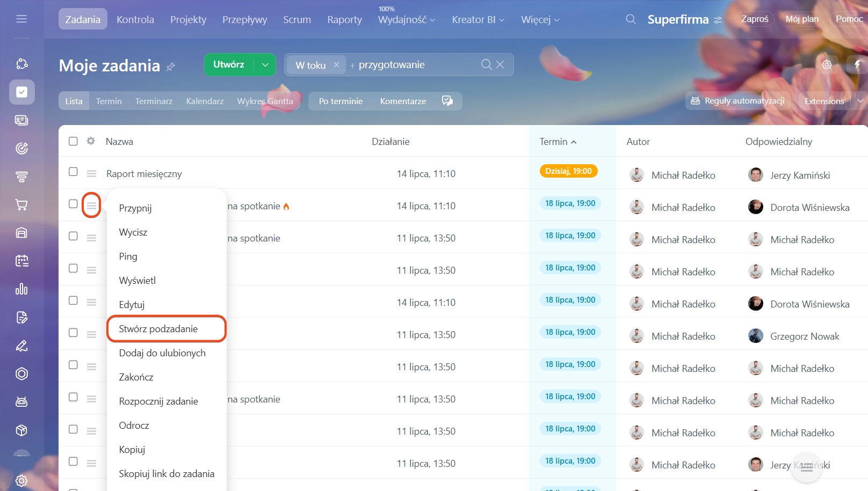Open the warehouse icon in sidebar
This screenshot has height=491, width=868.
[21, 233]
